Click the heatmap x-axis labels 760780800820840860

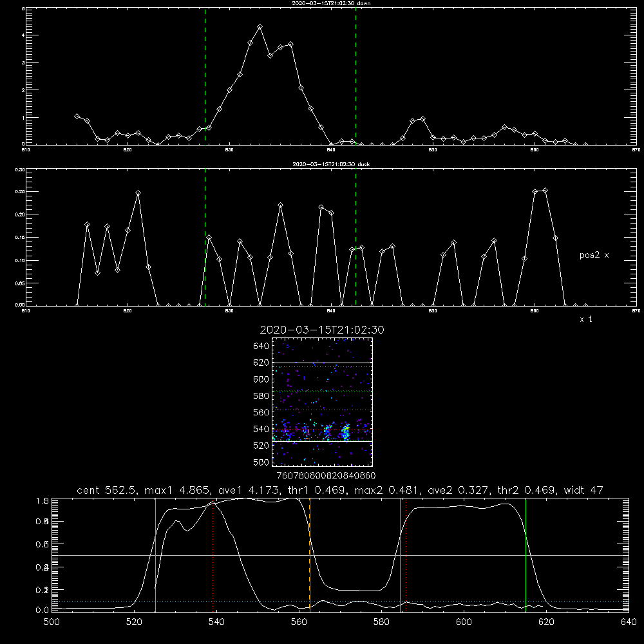(x=326, y=476)
